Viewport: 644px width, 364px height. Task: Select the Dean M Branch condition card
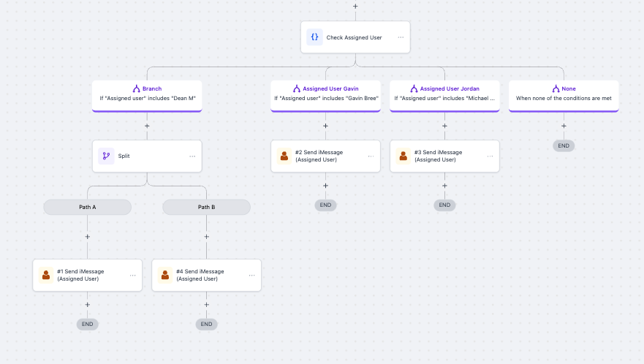click(147, 94)
